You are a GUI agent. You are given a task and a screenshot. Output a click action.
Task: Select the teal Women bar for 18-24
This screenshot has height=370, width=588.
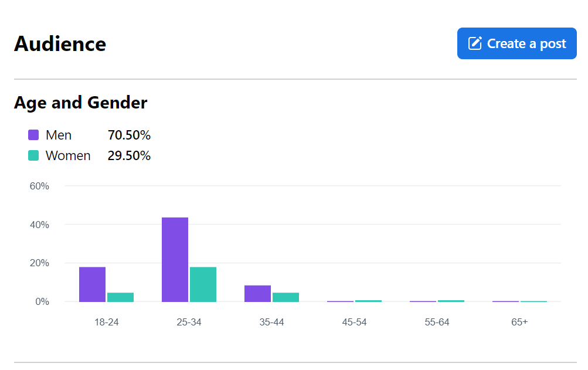(120, 297)
